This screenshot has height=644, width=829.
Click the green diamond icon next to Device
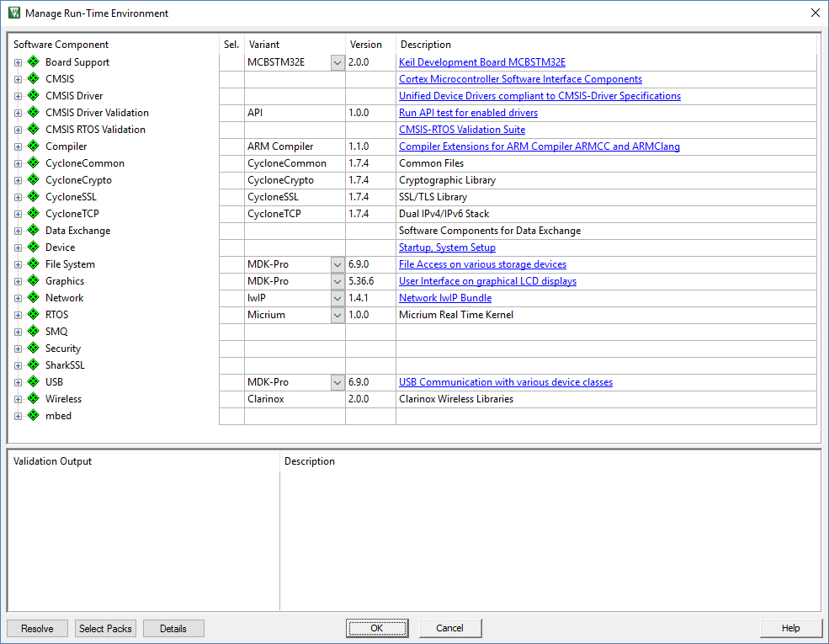[x=34, y=247]
